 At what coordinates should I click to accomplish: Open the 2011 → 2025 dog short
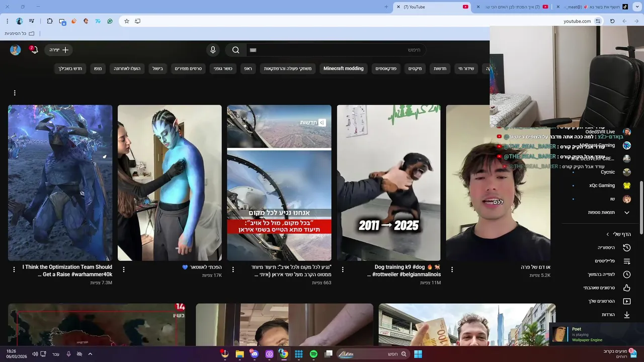tap(388, 183)
